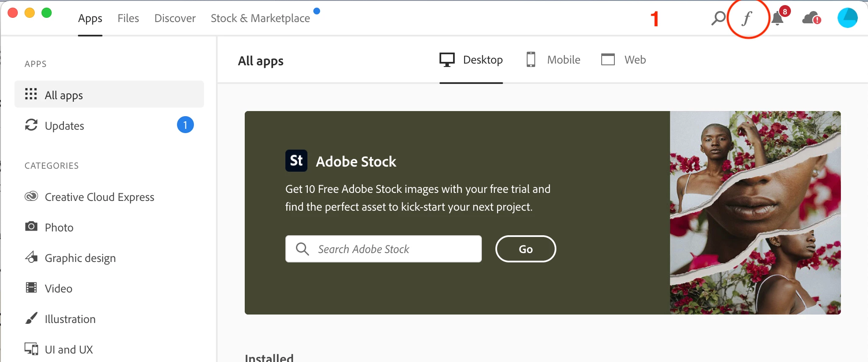Click the All apps page heading
Viewport: 868px width, 362px height.
click(x=261, y=61)
